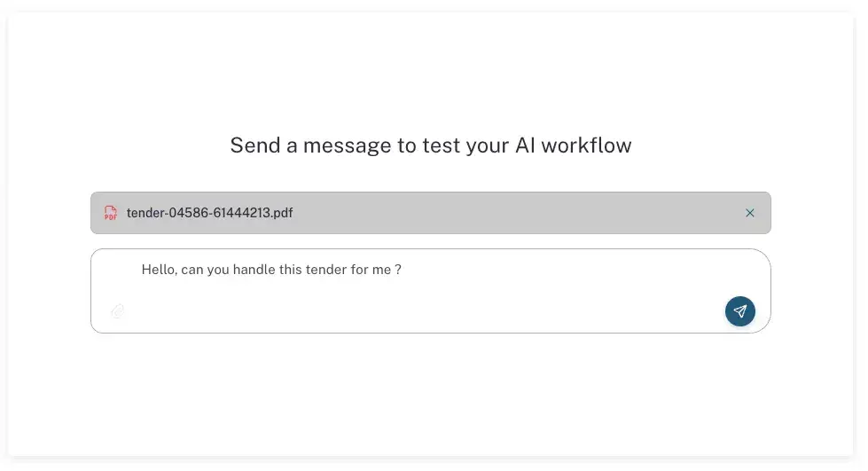The image size is (868, 471).
Task: Click the word "handle" in typed message
Action: pos(254,270)
